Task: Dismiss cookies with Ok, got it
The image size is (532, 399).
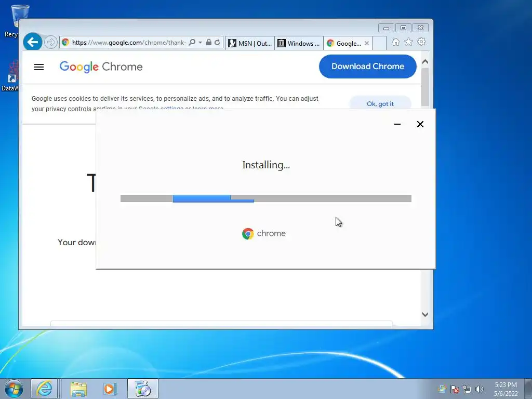Action: [380, 103]
